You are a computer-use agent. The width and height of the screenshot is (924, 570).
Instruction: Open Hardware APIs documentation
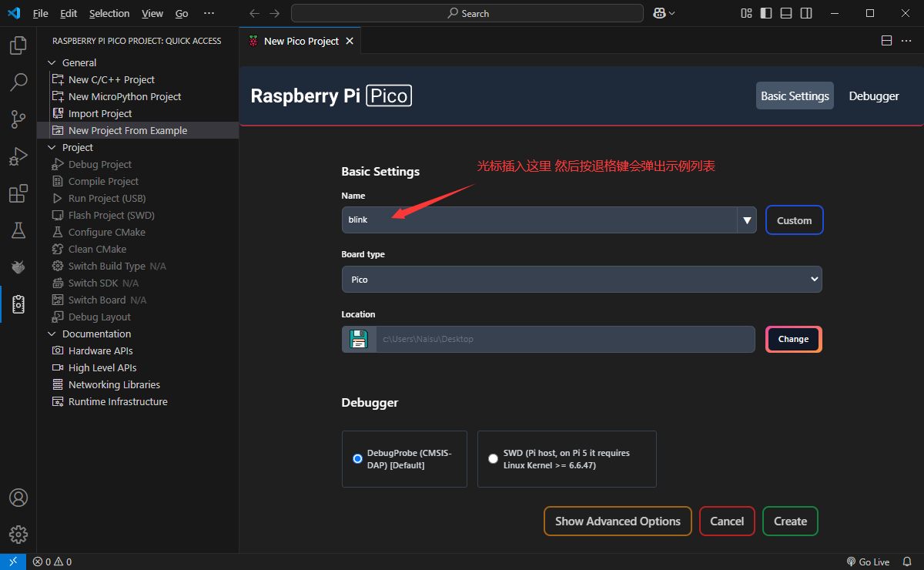[100, 350]
